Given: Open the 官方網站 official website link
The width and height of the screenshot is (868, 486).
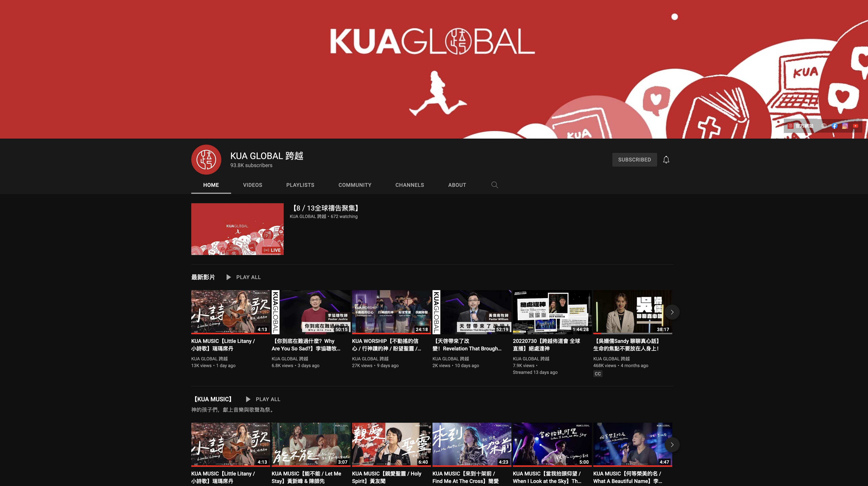Looking at the screenshot, I should click(800, 126).
